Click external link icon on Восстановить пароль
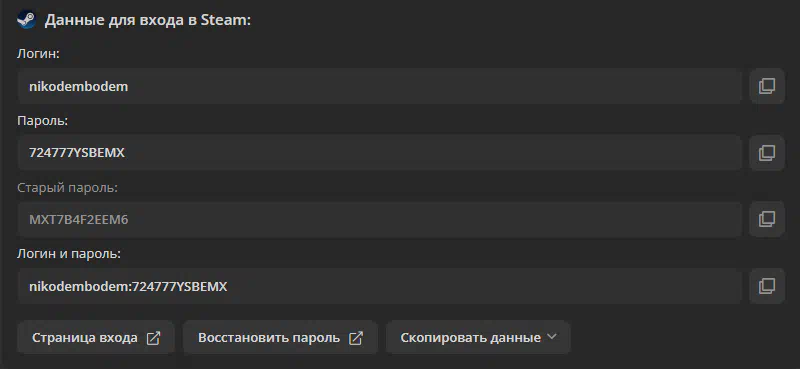This screenshot has width=800, height=369. click(356, 338)
